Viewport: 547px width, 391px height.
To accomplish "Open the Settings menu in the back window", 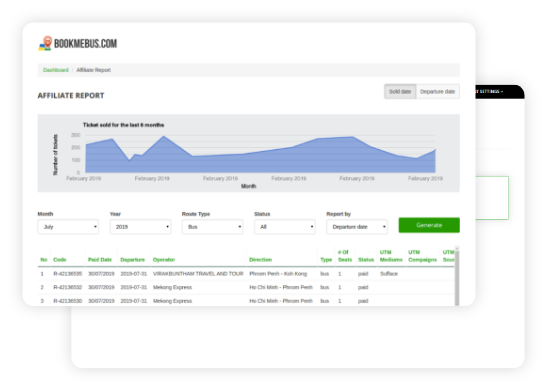I will coord(490,91).
